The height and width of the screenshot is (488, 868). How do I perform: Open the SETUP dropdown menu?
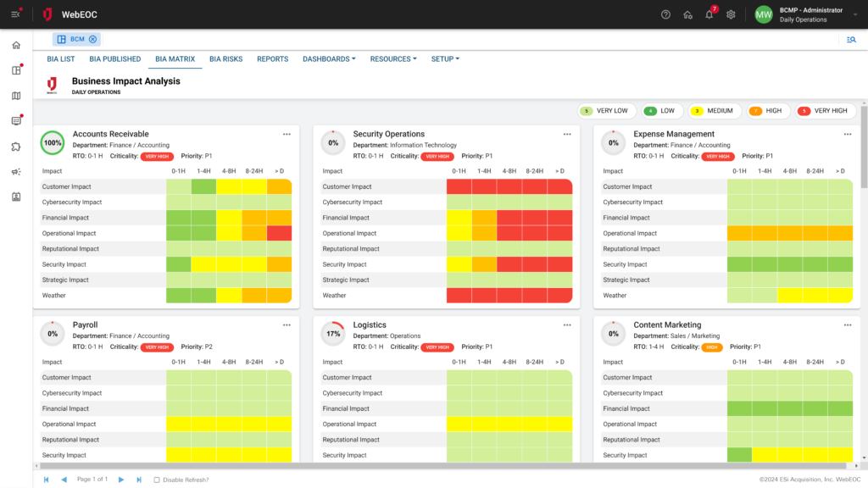445,59
